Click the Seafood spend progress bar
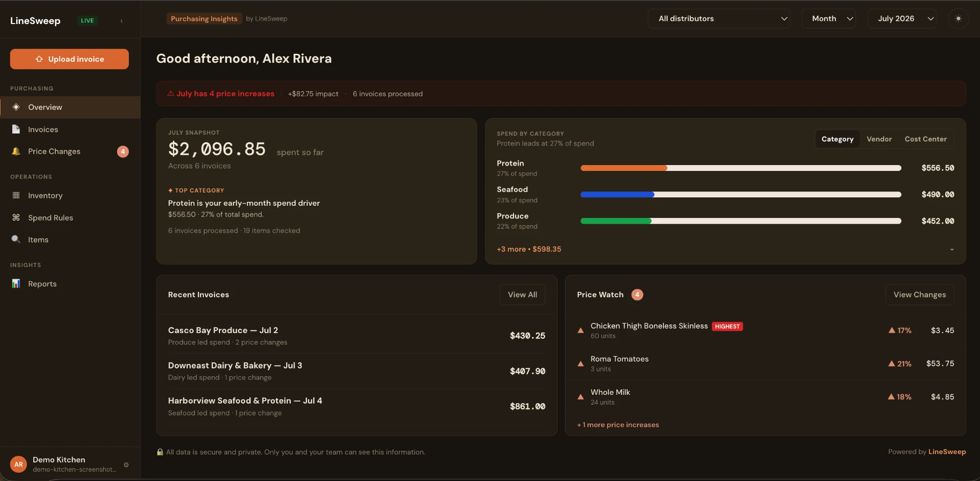Viewport: 980px width, 481px height. (x=741, y=194)
